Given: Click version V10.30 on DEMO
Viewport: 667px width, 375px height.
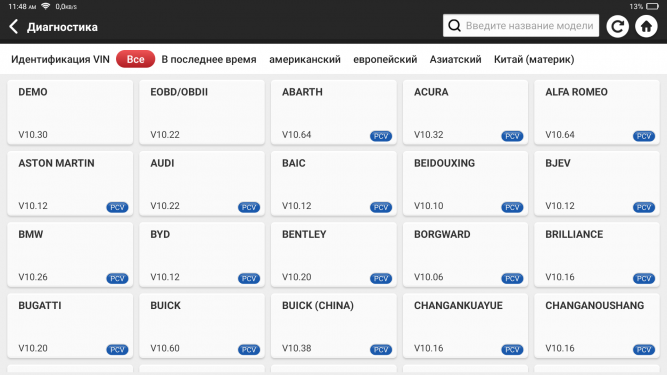Looking at the screenshot, I should point(33,135).
